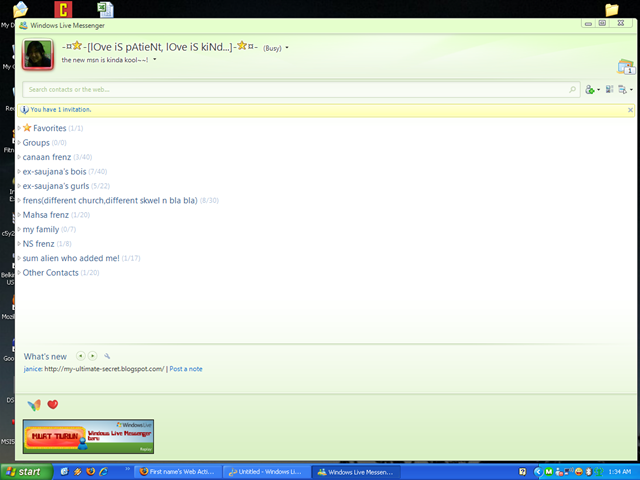Viewport: 640px width, 480px height.
Task: Launch Internet Explorer from quick launch
Action: 104,471
